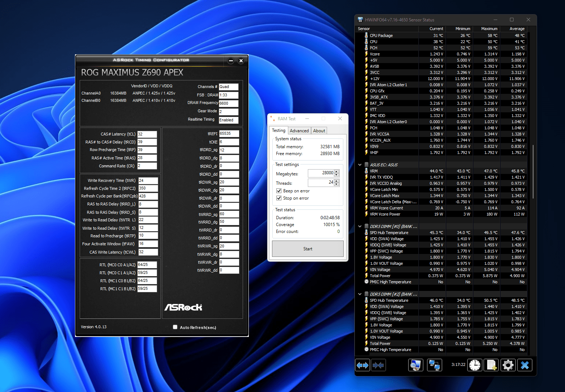Click the Current column header in HWiNFO

click(x=432, y=29)
